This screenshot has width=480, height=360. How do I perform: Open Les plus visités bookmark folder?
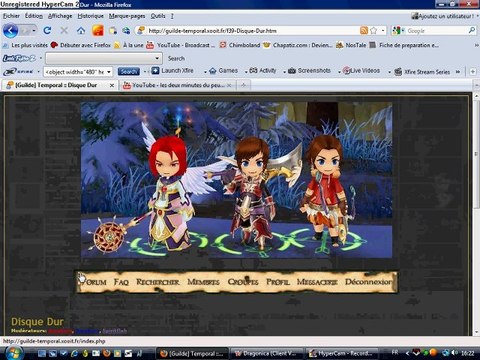[25, 45]
